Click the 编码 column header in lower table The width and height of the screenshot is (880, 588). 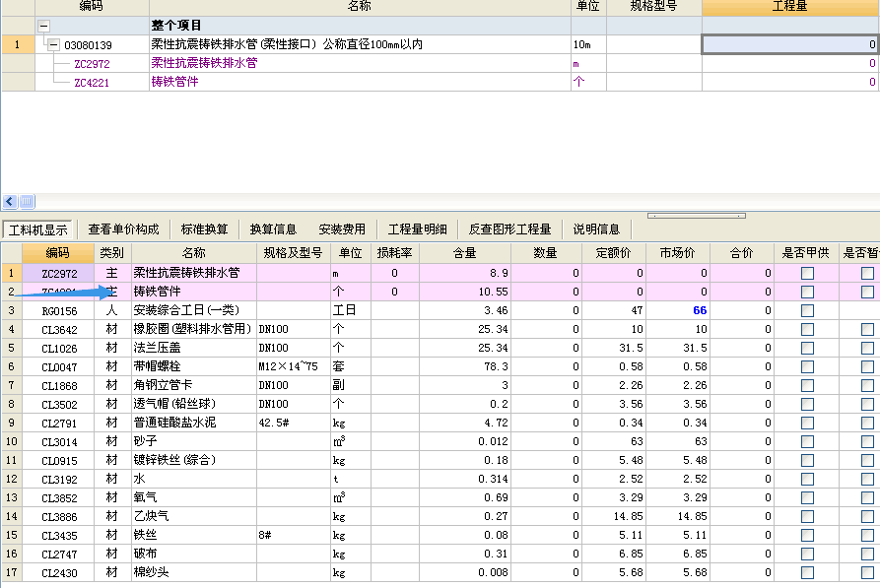(x=58, y=253)
